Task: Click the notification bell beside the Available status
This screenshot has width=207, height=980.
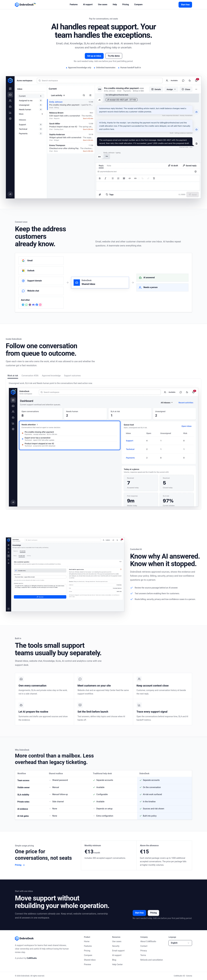Action: [196, 81]
